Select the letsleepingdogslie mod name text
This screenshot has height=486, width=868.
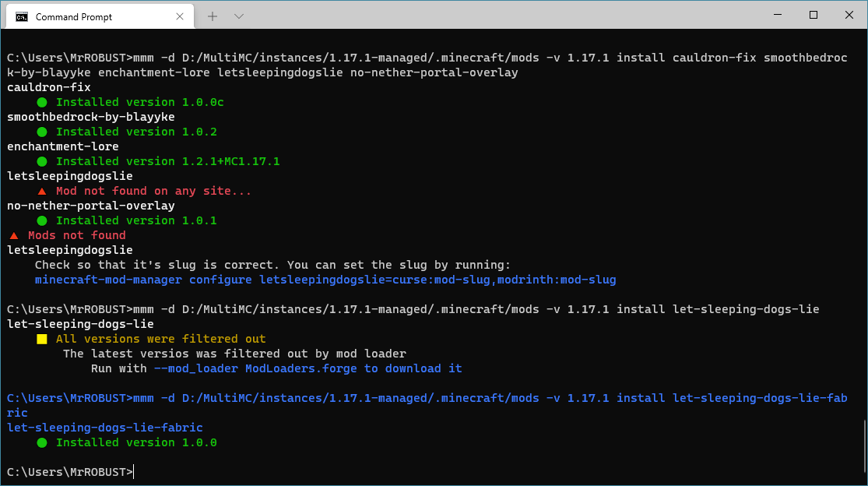pyautogui.click(x=69, y=176)
